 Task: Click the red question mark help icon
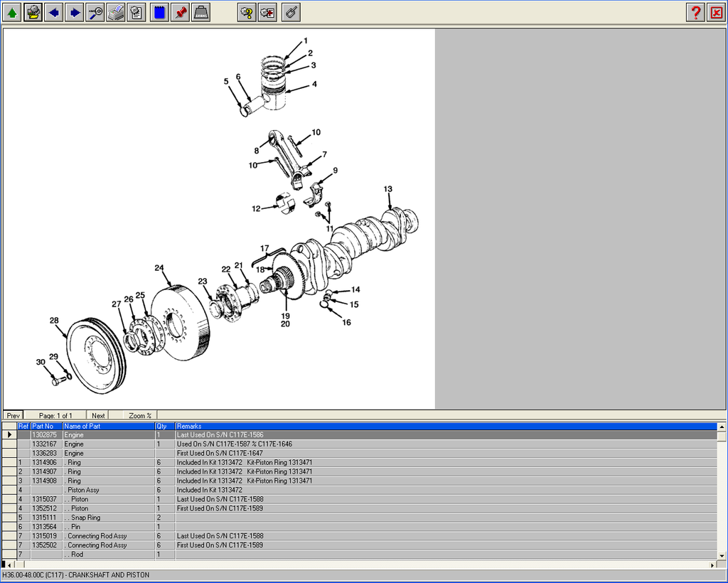[695, 12]
